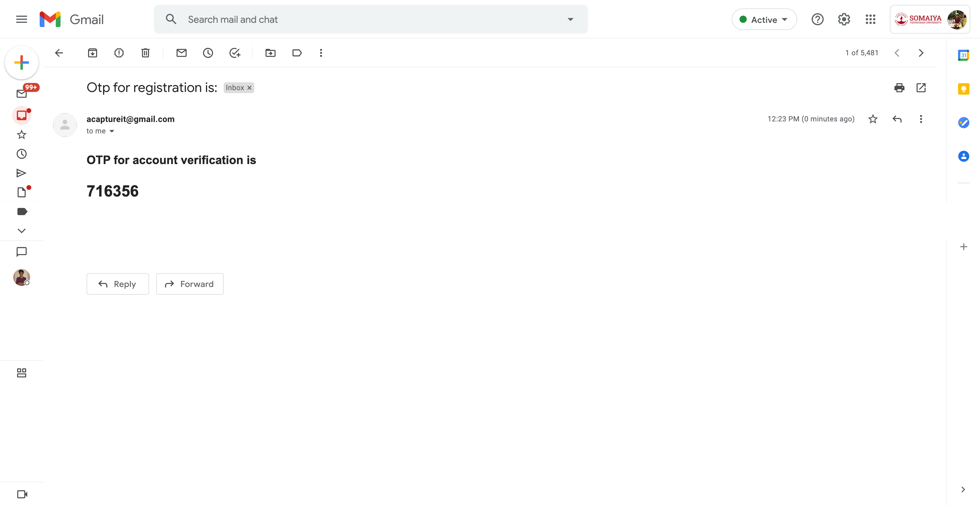Open the Starred section in sidebar
The width and height of the screenshot is (980, 506).
22,135
